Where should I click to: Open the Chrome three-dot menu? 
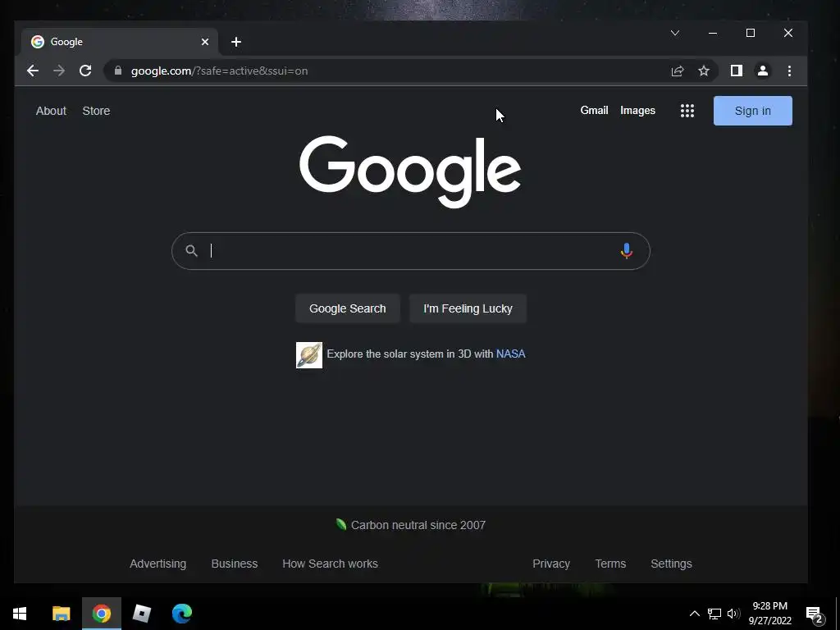(789, 71)
